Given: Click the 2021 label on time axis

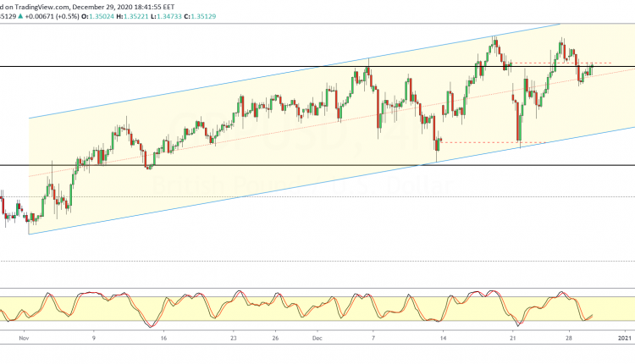Looking at the screenshot, I should (x=623, y=337).
